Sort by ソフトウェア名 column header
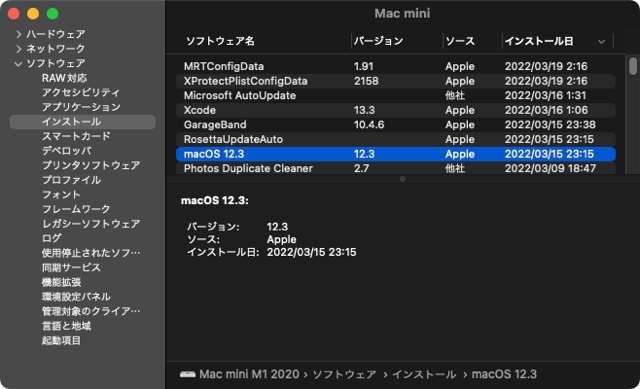The height and width of the screenshot is (389, 640). click(220, 41)
